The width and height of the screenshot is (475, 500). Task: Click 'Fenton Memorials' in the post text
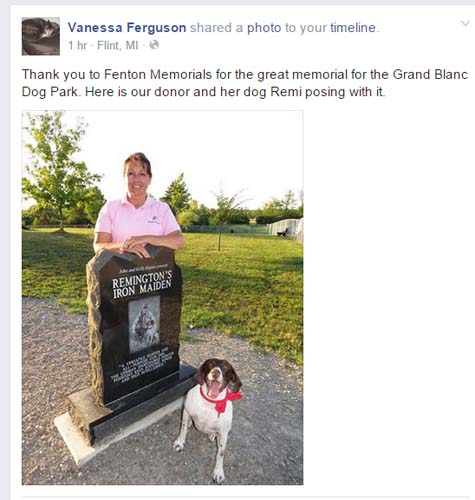point(158,74)
